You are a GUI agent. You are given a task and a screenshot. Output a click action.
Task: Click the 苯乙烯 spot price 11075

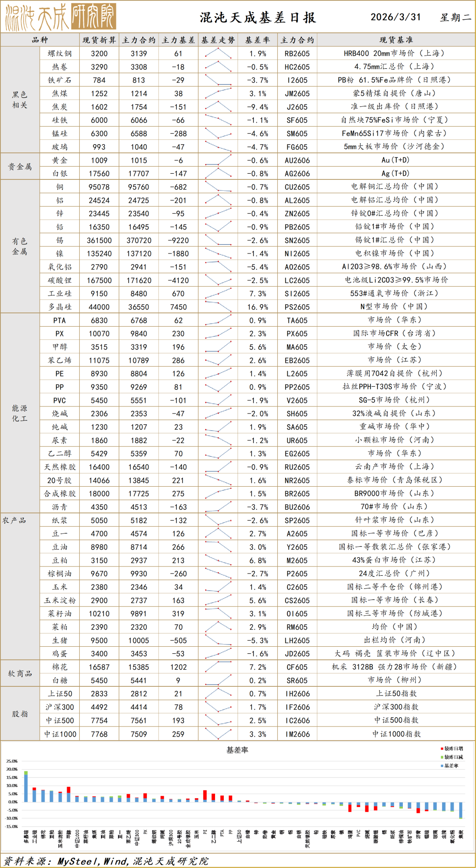pyautogui.click(x=99, y=360)
